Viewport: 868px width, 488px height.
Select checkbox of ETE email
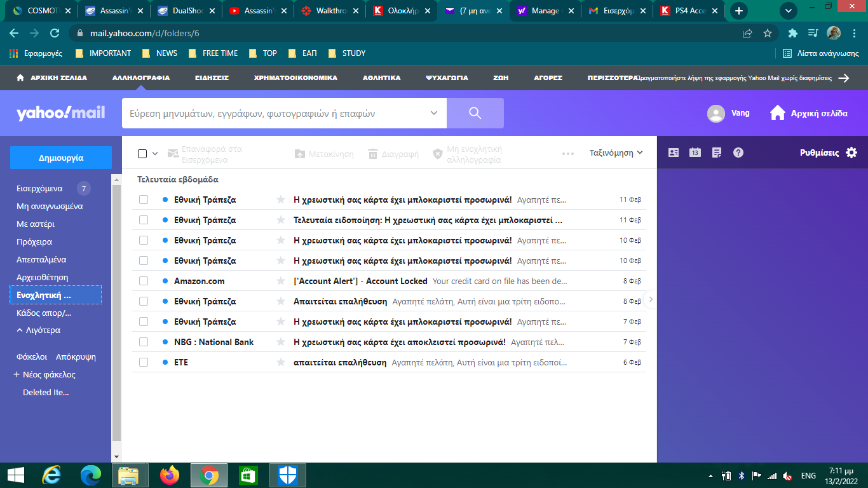pos(144,362)
